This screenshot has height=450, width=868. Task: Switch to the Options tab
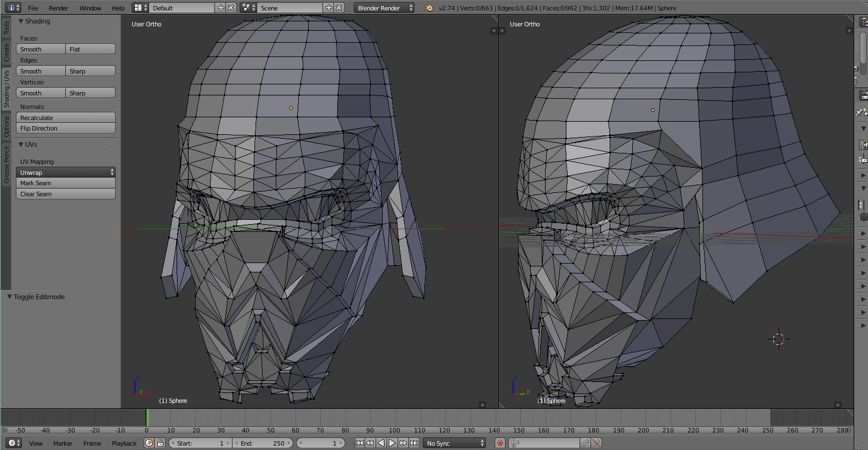pos(6,126)
